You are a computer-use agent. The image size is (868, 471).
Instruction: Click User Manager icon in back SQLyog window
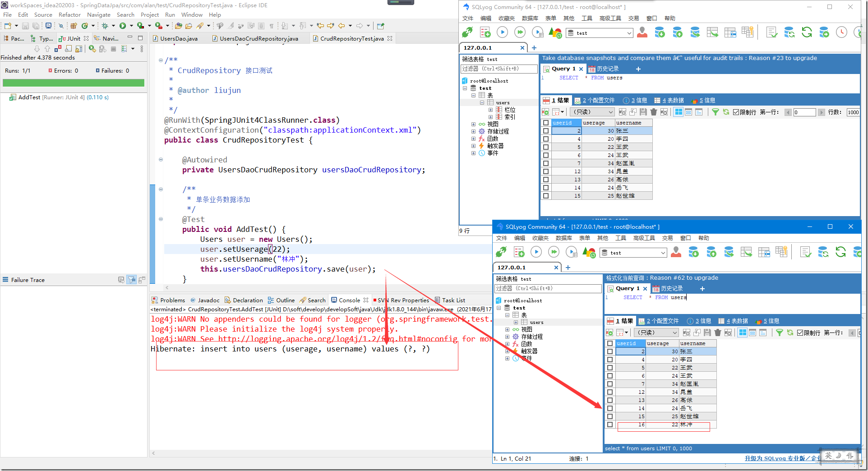coord(642,32)
